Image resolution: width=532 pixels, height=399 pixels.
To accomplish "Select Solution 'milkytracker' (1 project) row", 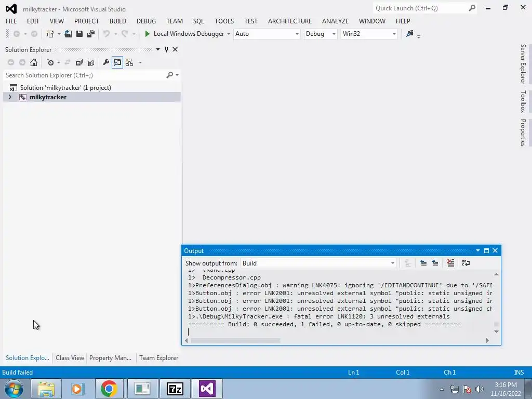I will click(65, 87).
